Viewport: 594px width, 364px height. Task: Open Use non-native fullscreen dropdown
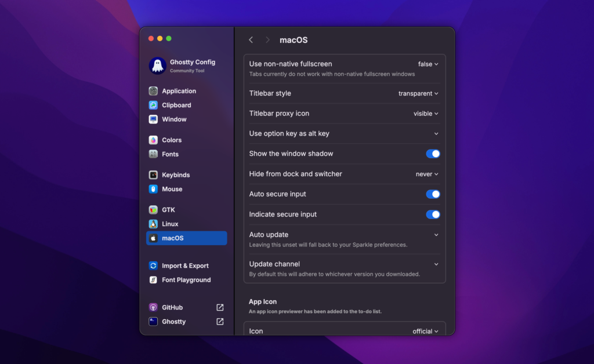coord(428,64)
